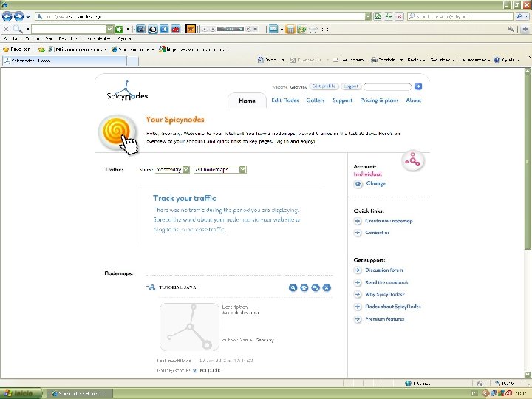Click the SpicyNodes logo
This screenshot has height=399, width=532.
point(127,91)
